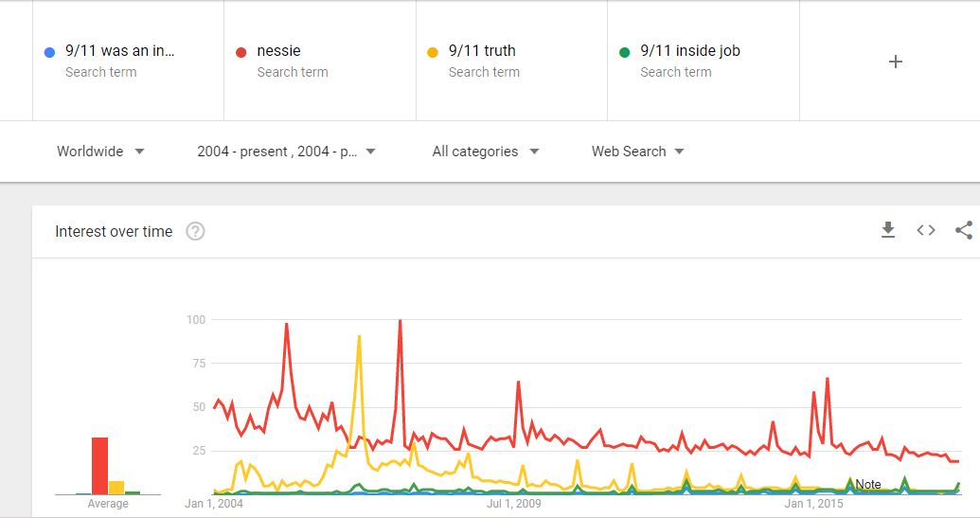Select the nessie search term

tap(279, 51)
